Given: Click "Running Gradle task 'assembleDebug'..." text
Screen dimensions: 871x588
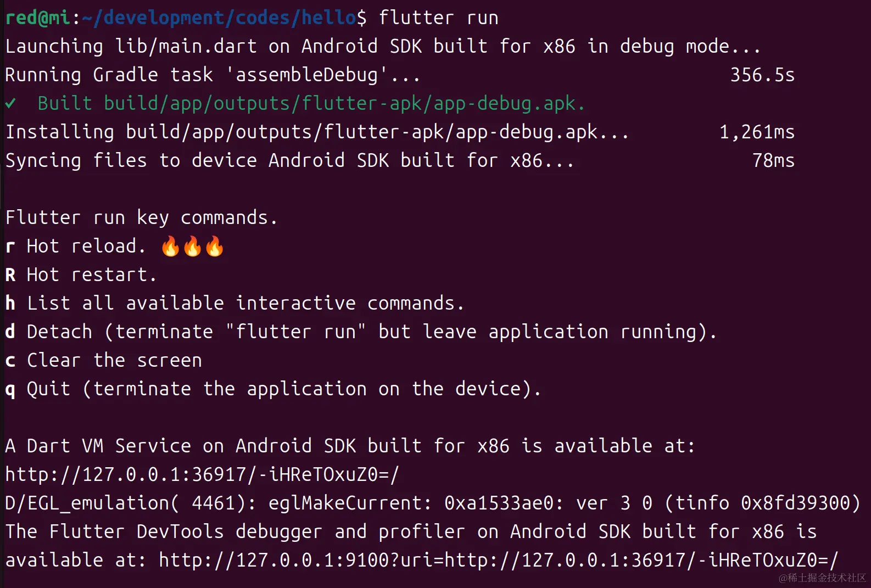Looking at the screenshot, I should pyautogui.click(x=213, y=75).
